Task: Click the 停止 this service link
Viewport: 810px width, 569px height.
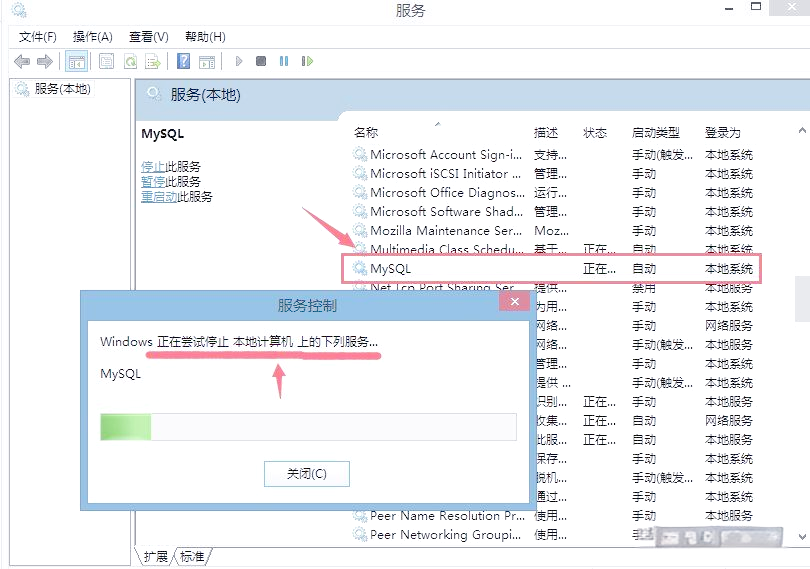Action: [153, 166]
